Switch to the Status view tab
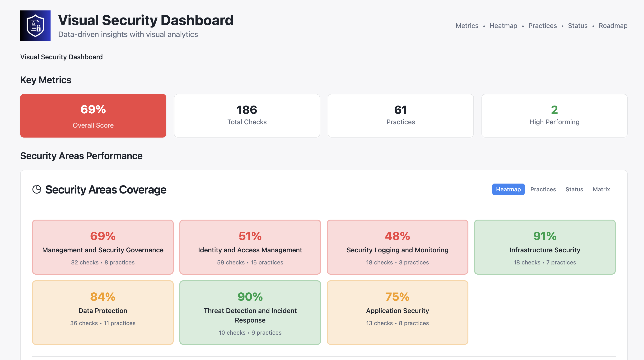This screenshot has height=360, width=644. click(x=574, y=189)
